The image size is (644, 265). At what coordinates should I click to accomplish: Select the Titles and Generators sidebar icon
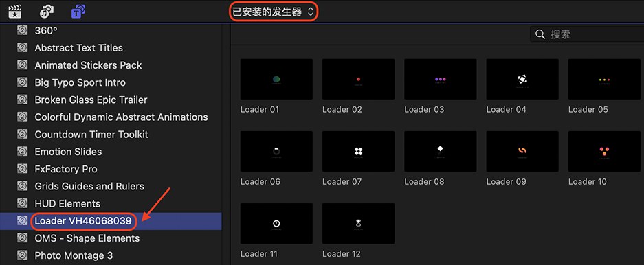point(78,12)
